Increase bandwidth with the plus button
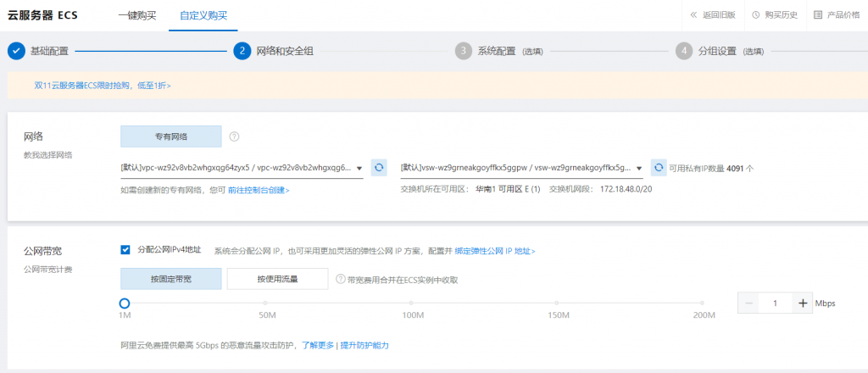 pyautogui.click(x=803, y=303)
